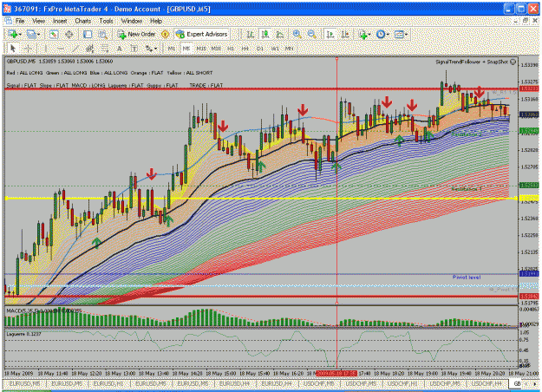Click the Periodicity clock icon
Screen dimensions: 542x392
(x=380, y=34)
